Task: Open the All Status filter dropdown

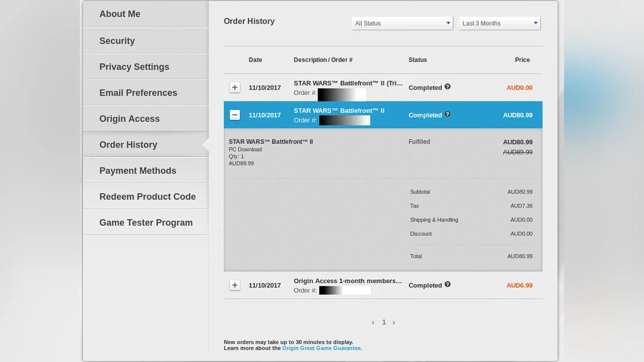Action: tap(402, 23)
